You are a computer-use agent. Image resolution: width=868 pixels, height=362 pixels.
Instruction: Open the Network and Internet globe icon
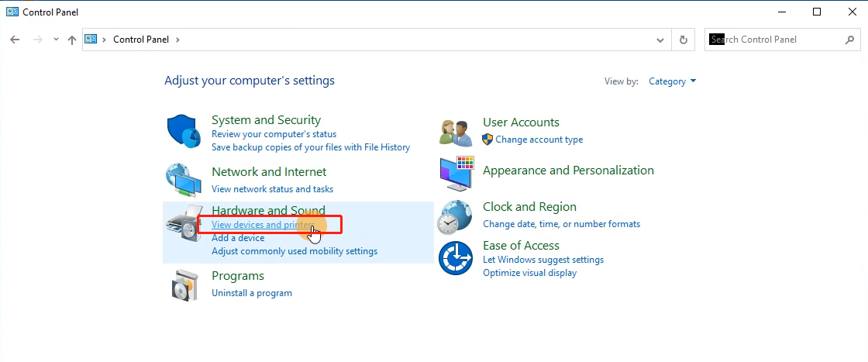click(x=183, y=180)
